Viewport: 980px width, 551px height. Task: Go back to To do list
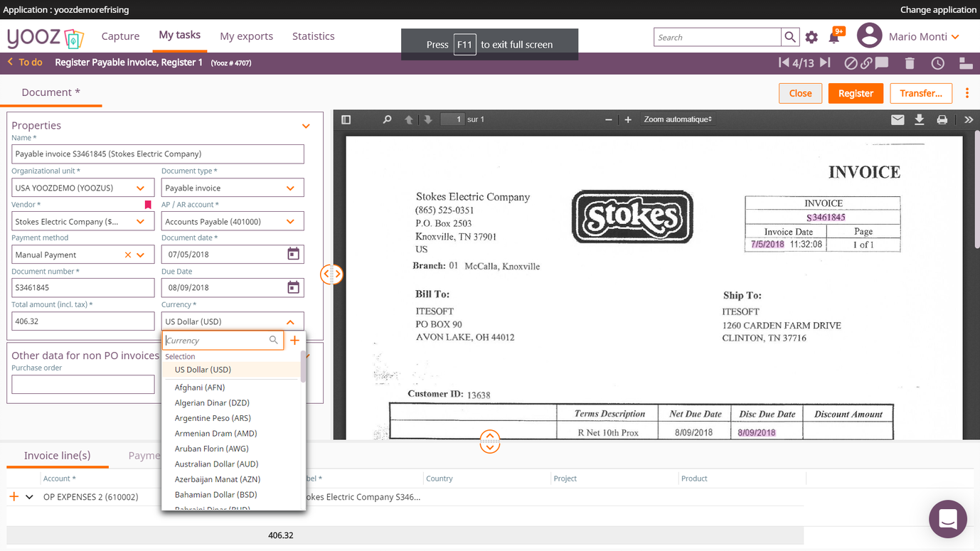click(x=25, y=63)
